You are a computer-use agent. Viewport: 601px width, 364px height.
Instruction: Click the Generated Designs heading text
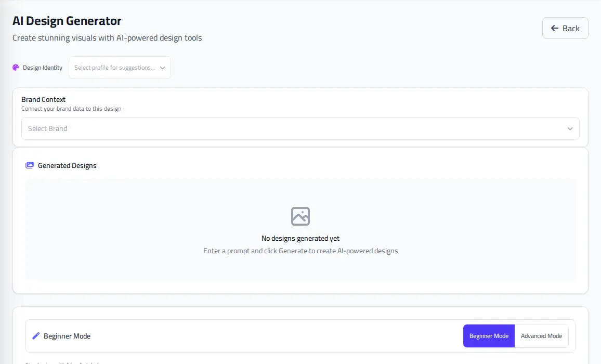tap(67, 165)
